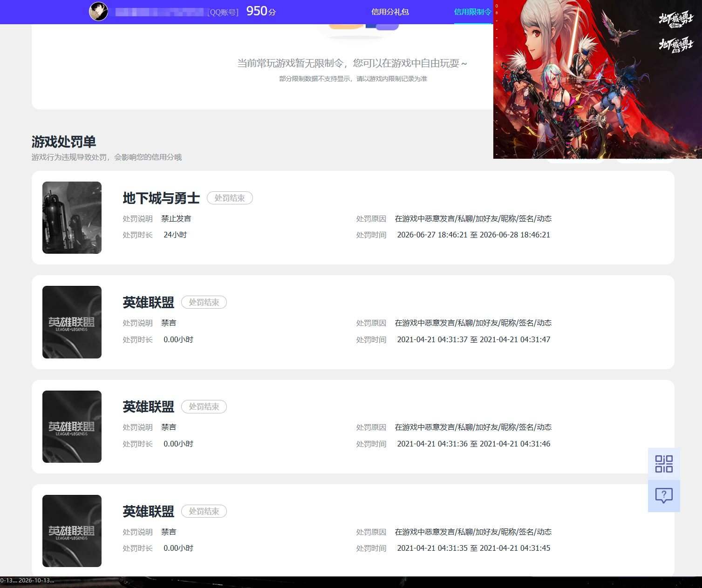Click the 地下城与勇士 card's 处罚原因 text
This screenshot has width=702, height=588.
pos(473,219)
